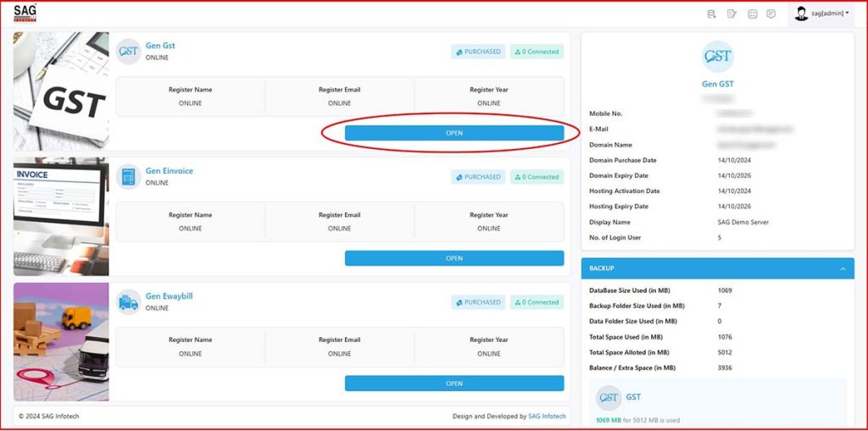The image size is (868, 431).
Task: Open the Gen Ewaybill application
Action: tap(454, 384)
